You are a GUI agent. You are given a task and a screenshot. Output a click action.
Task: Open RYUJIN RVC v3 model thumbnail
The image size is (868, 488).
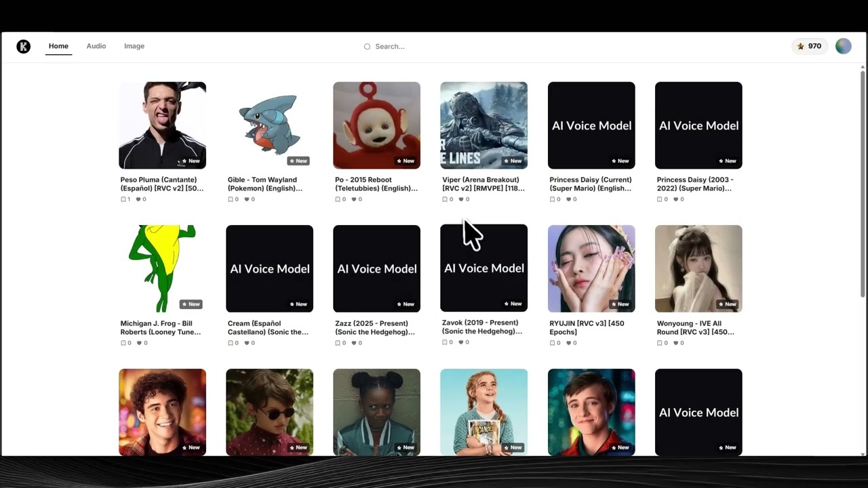(x=591, y=268)
